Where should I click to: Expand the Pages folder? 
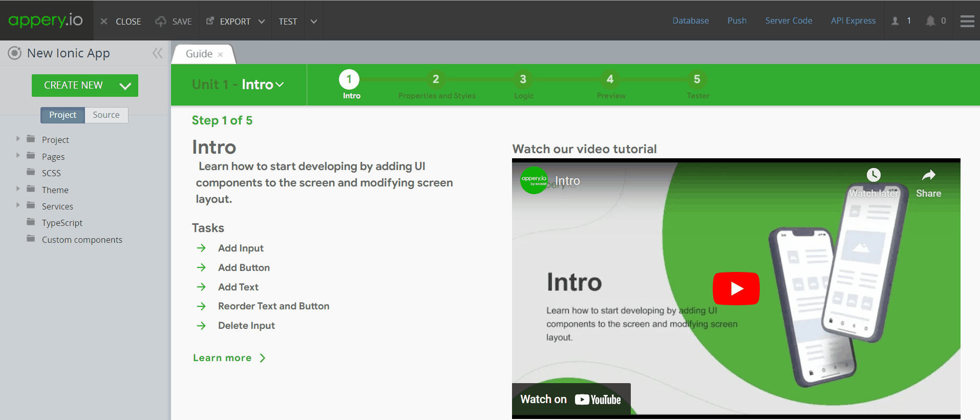[18, 156]
